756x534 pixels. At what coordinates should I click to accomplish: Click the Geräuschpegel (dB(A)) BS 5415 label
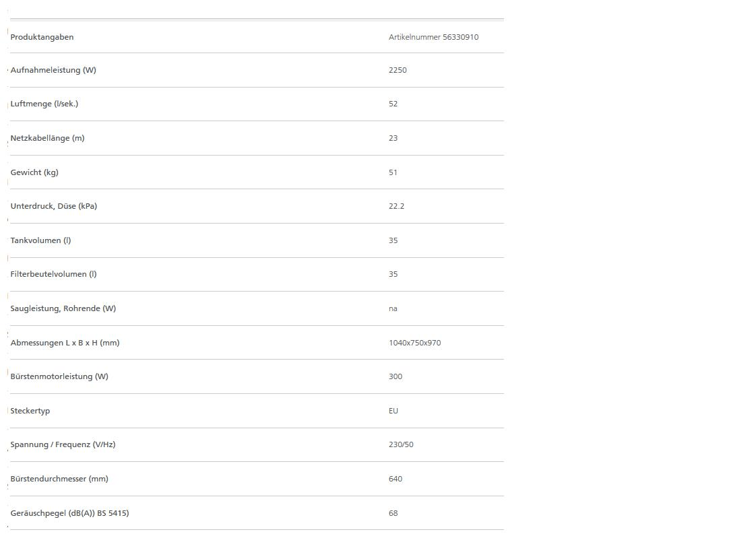69,513
